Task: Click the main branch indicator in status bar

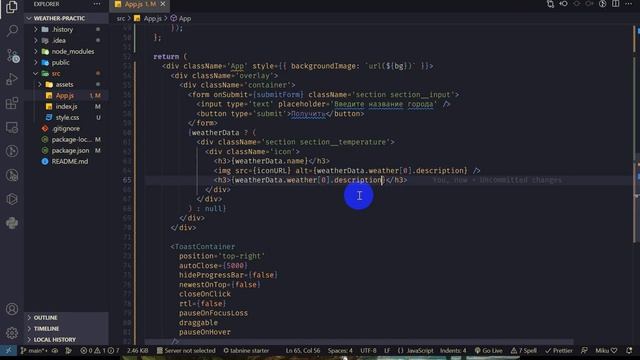Action: click(33, 351)
